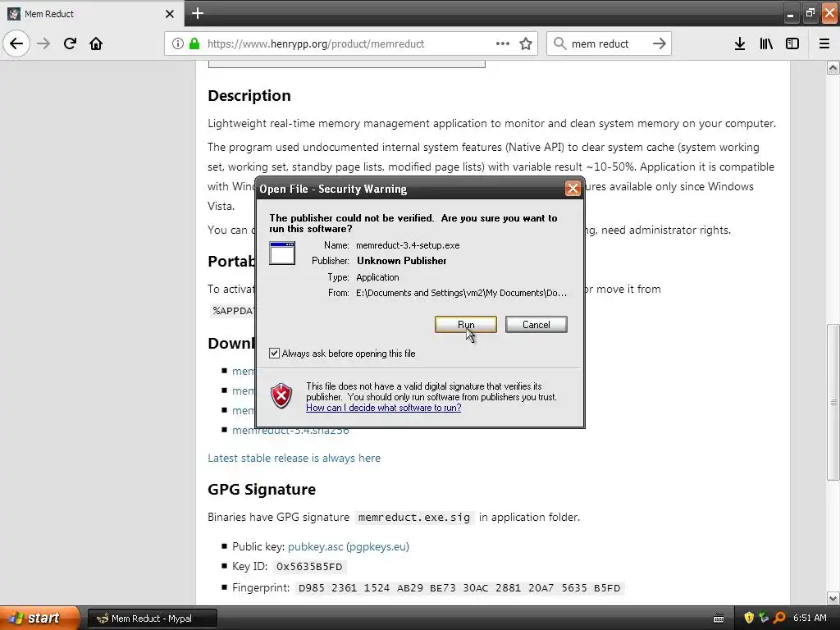840x630 pixels.
Task: Toggle the sidebar view icon
Action: point(792,43)
